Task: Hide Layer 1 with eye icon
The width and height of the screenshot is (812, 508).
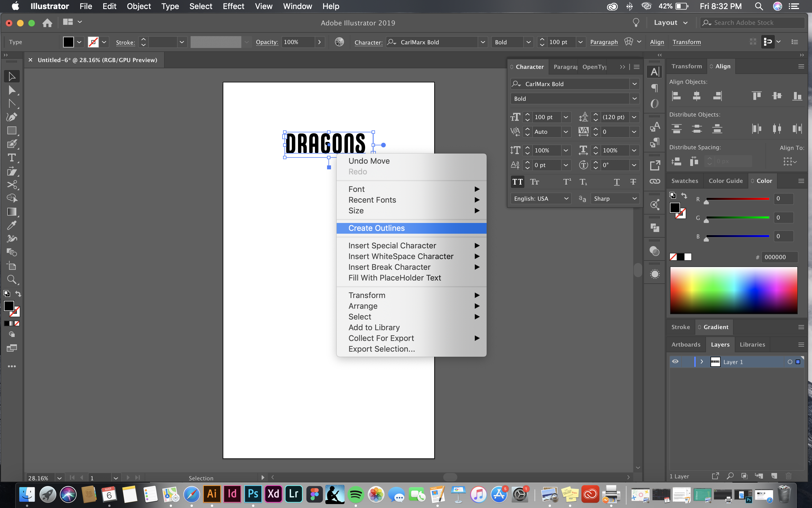Action: click(675, 362)
